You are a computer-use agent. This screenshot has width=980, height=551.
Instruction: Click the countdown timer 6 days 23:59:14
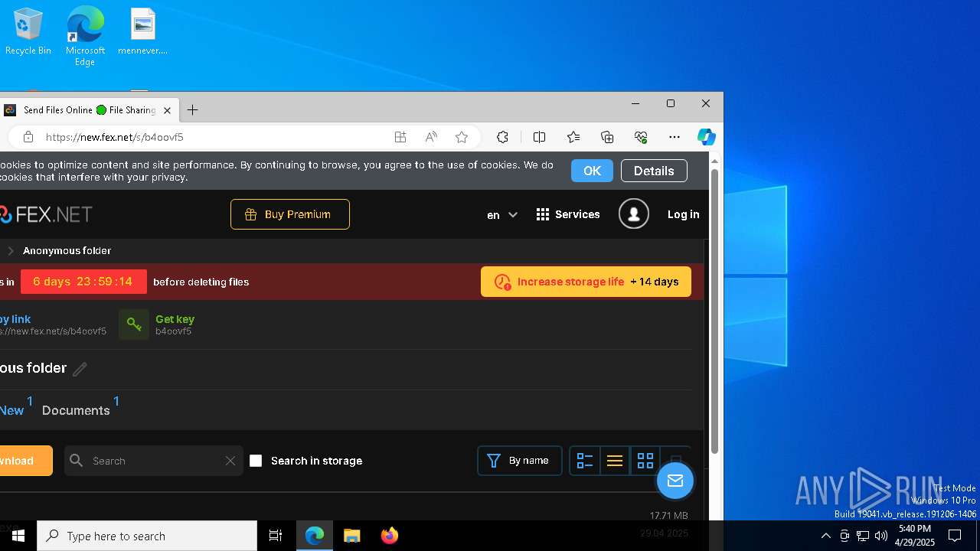[83, 282]
